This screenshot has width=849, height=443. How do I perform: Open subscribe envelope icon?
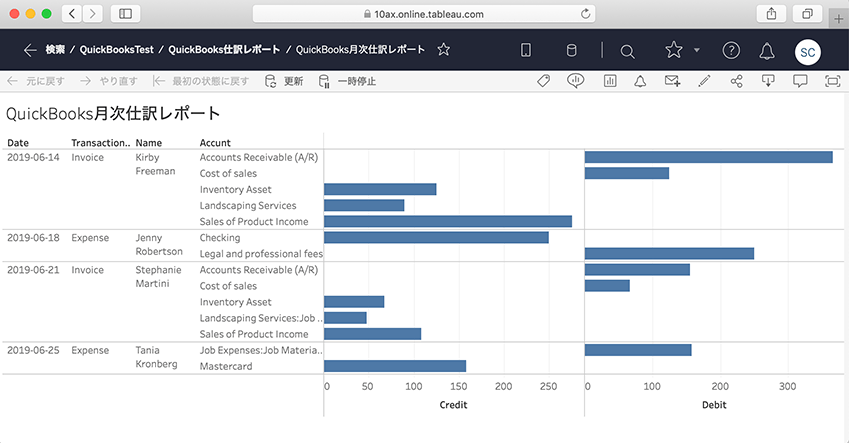coord(672,81)
